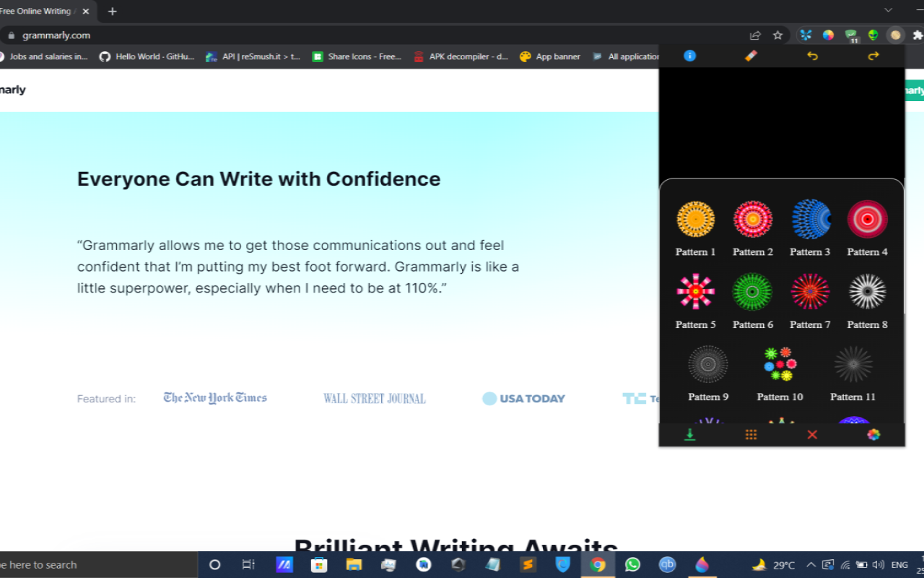Screen dimensions: 924x578
Task: Open Jobs and salaries bookmark
Action: pyautogui.click(x=44, y=56)
